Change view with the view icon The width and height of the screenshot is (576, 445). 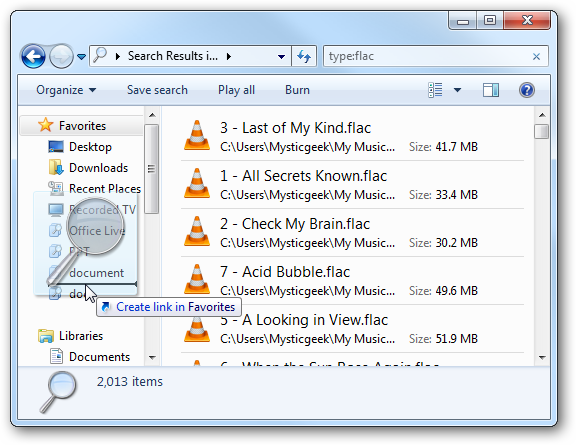435,90
